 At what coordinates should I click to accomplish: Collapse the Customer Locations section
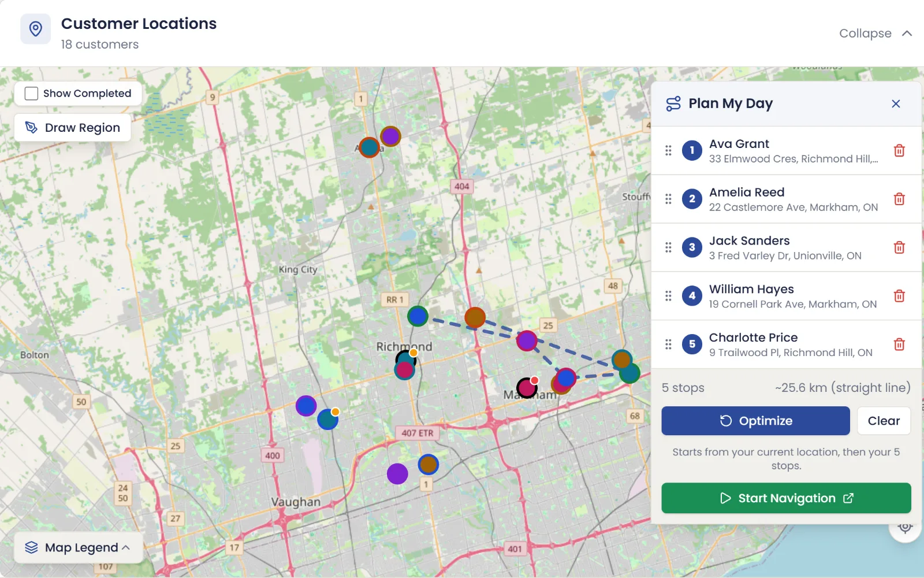(875, 34)
